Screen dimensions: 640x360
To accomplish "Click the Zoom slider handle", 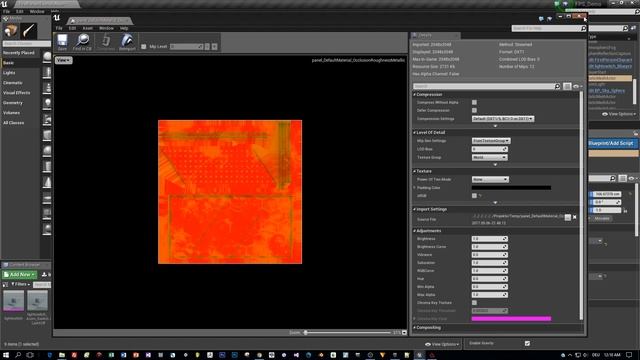I will 305,333.
